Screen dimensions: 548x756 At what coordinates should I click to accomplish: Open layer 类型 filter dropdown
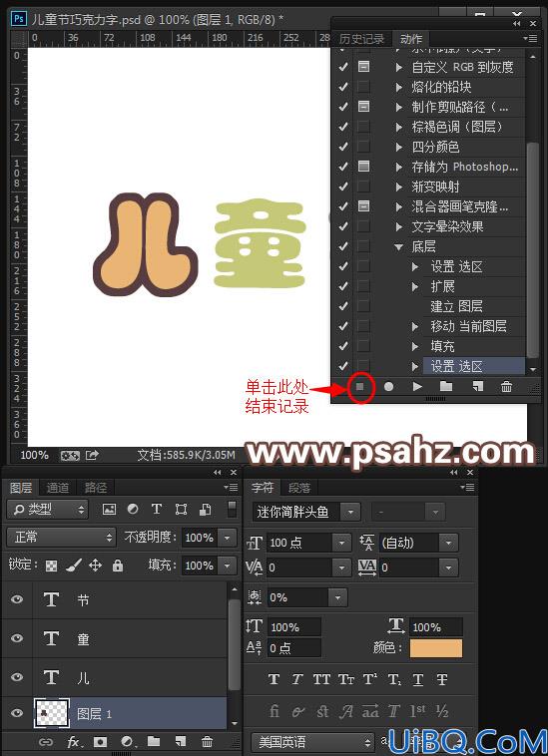click(x=47, y=509)
